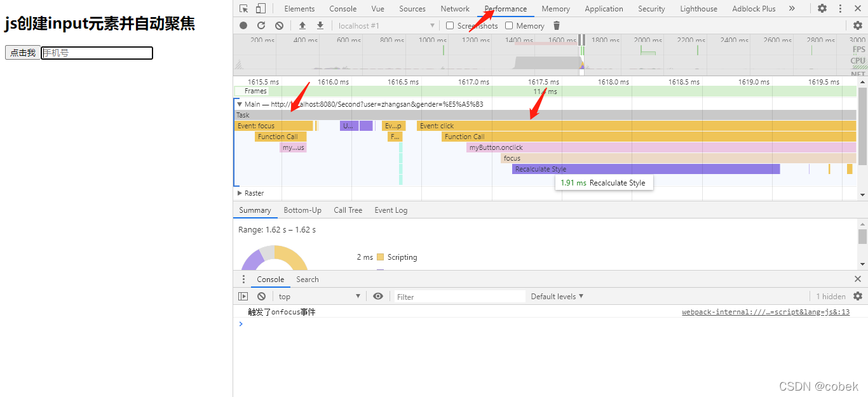Image resolution: width=868 pixels, height=397 pixels.
Task: Expand the Raster track
Action: 240,193
